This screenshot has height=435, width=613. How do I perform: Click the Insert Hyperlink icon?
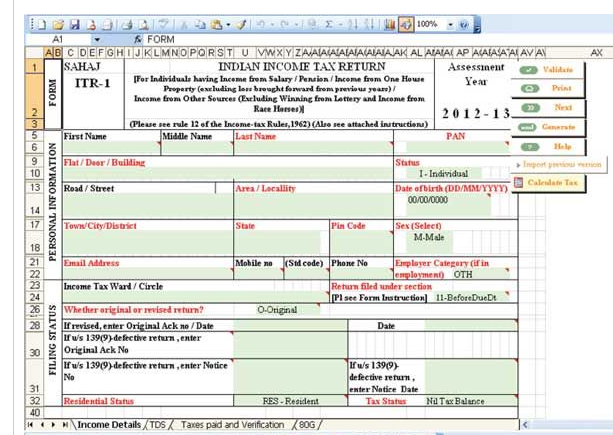(x=312, y=24)
